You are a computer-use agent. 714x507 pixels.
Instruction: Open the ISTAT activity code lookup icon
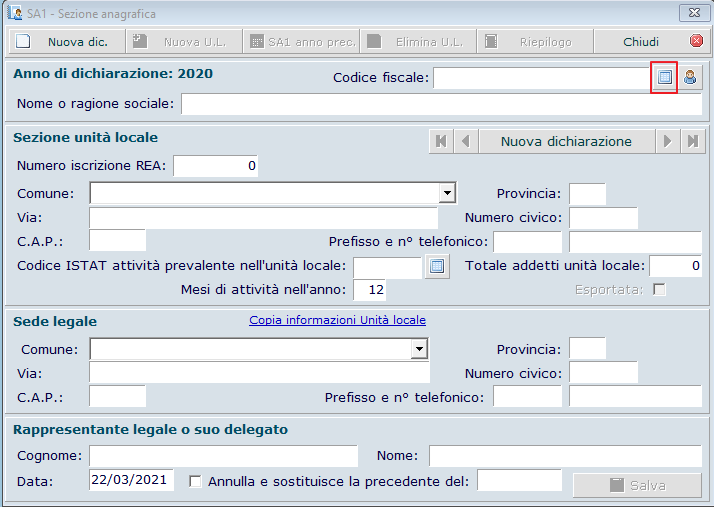(x=435, y=266)
